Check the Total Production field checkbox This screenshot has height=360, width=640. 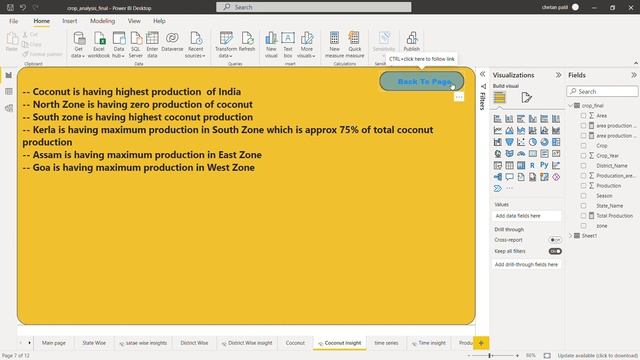tap(583, 216)
